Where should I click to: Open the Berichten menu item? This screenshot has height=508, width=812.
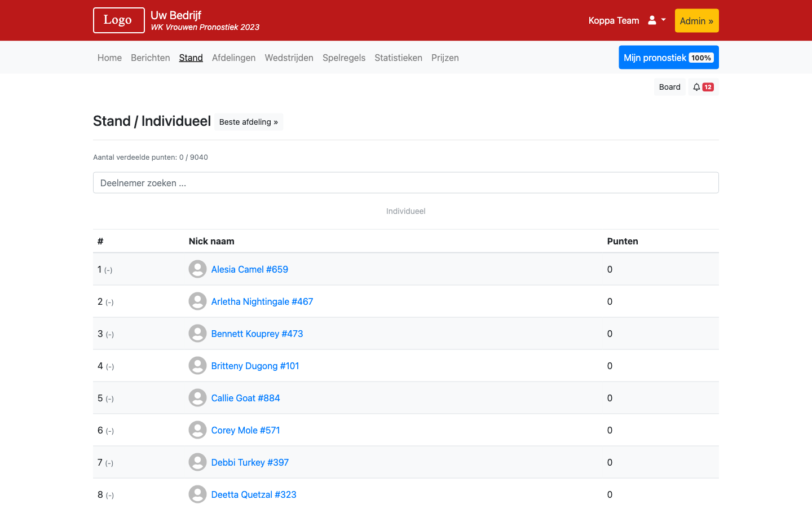(x=150, y=58)
